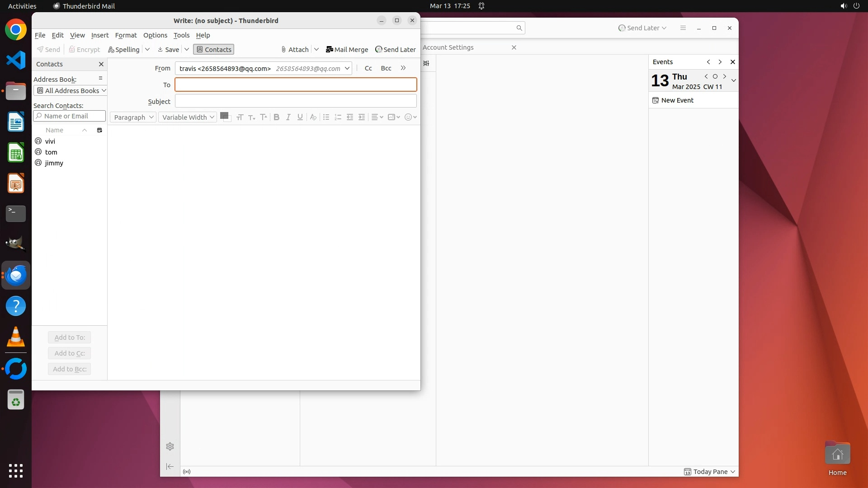868x488 pixels.
Task: Show the Bcc field
Action: pyautogui.click(x=386, y=68)
